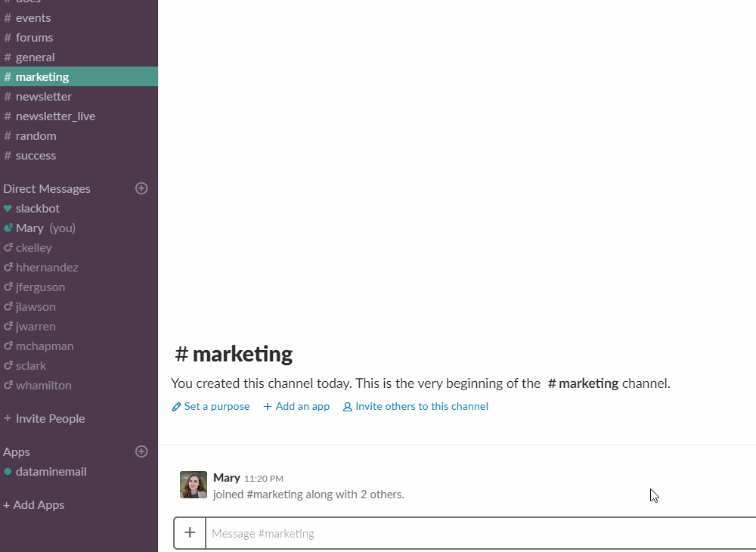
Task: Focus the Message #marketing input field
Action: 481,533
